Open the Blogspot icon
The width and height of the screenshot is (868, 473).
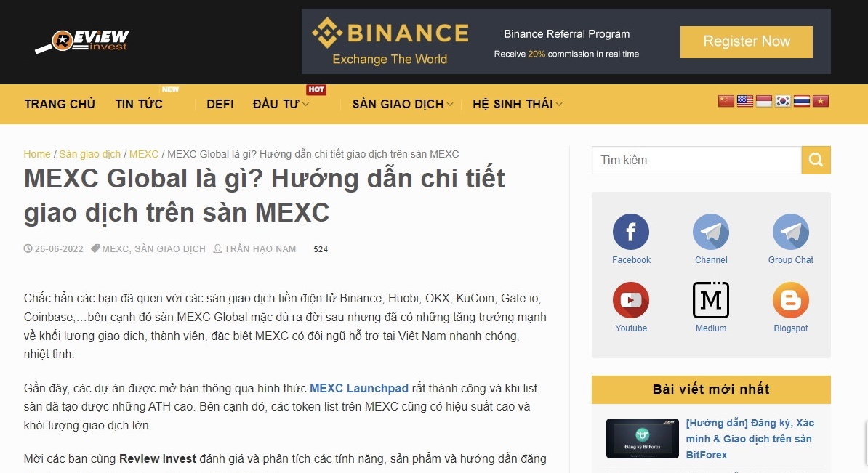(x=790, y=300)
